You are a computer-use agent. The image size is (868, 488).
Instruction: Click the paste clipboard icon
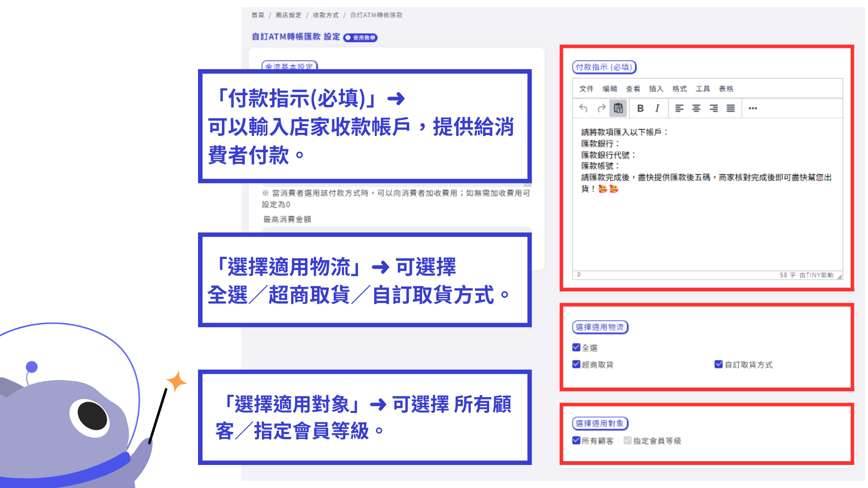(x=618, y=108)
